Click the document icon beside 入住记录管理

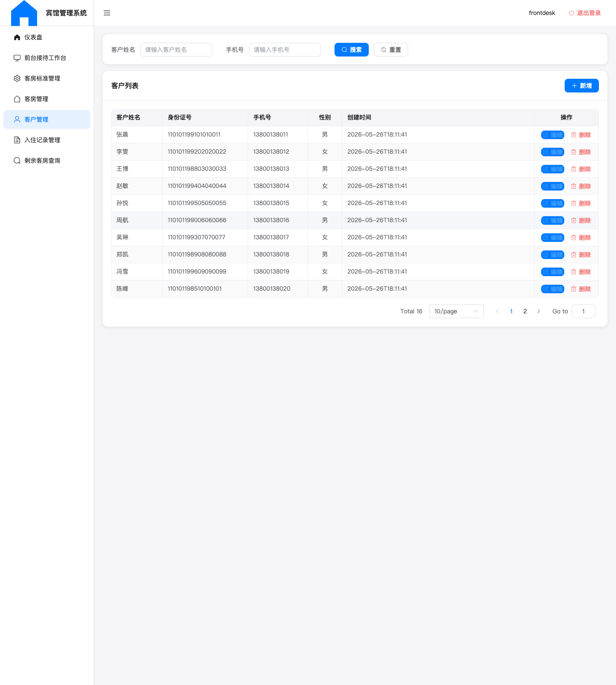pyautogui.click(x=17, y=140)
